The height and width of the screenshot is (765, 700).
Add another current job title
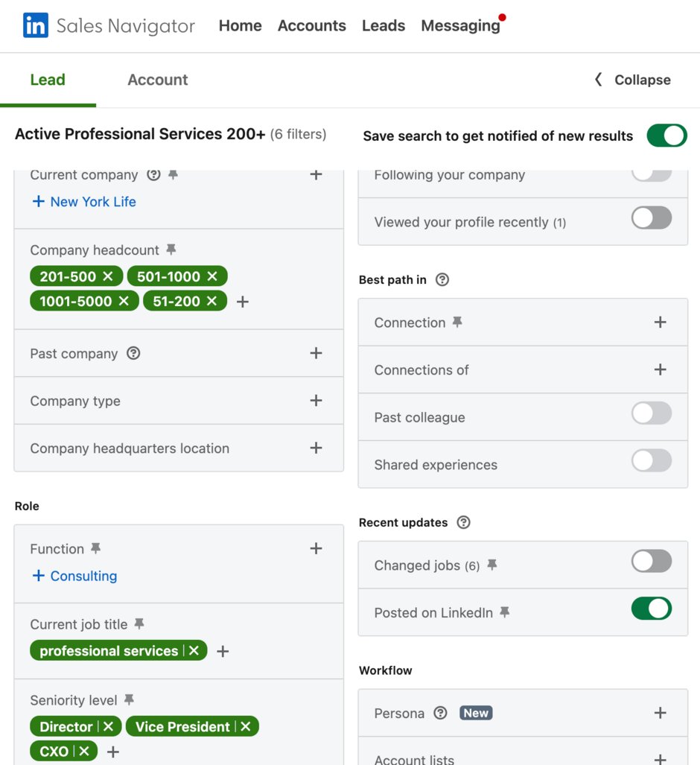[x=223, y=651]
